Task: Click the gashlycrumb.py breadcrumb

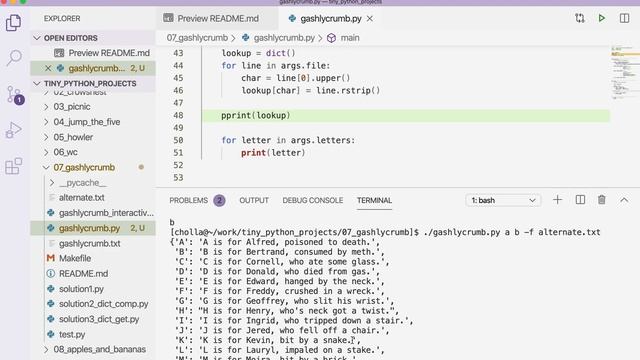Action: click(284, 38)
